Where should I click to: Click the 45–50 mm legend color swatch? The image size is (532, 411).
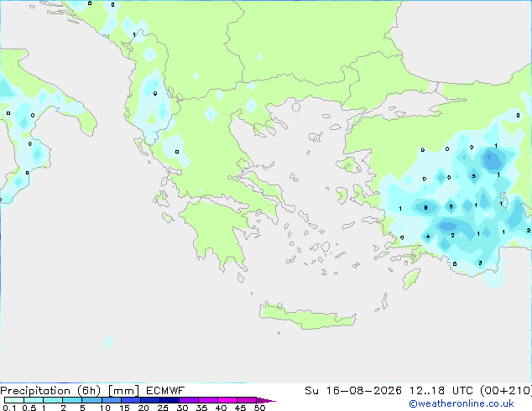pyautogui.click(x=247, y=400)
